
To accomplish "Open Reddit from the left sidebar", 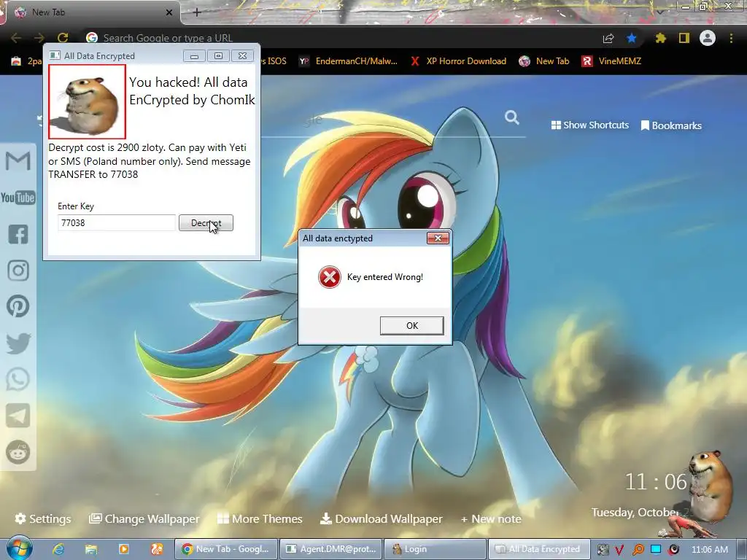I will click(x=18, y=452).
